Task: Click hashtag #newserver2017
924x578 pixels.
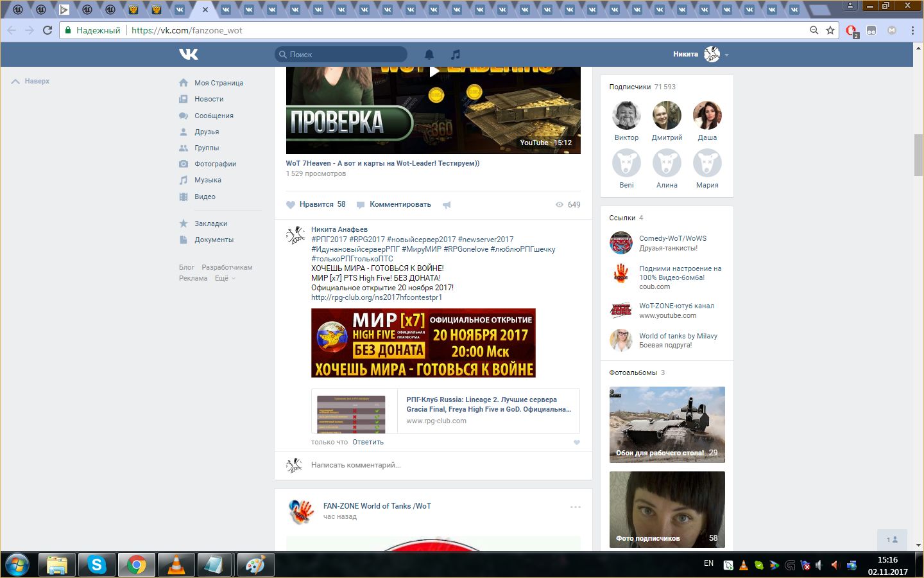Action: [x=486, y=239]
